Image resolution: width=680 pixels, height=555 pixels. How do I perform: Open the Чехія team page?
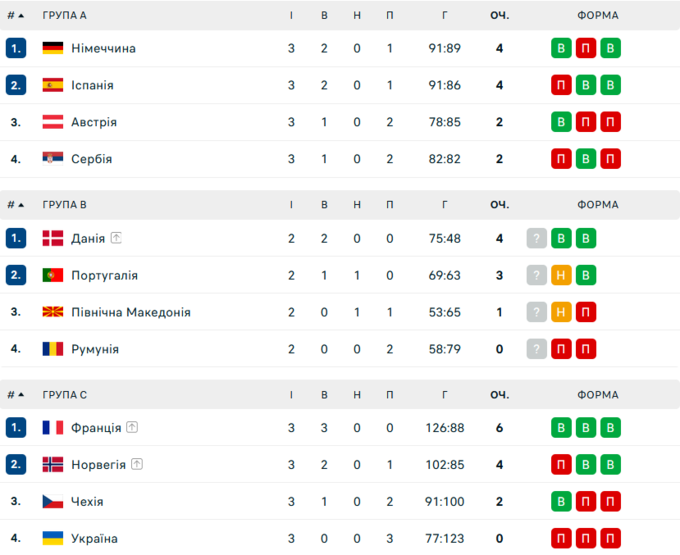[87, 501]
